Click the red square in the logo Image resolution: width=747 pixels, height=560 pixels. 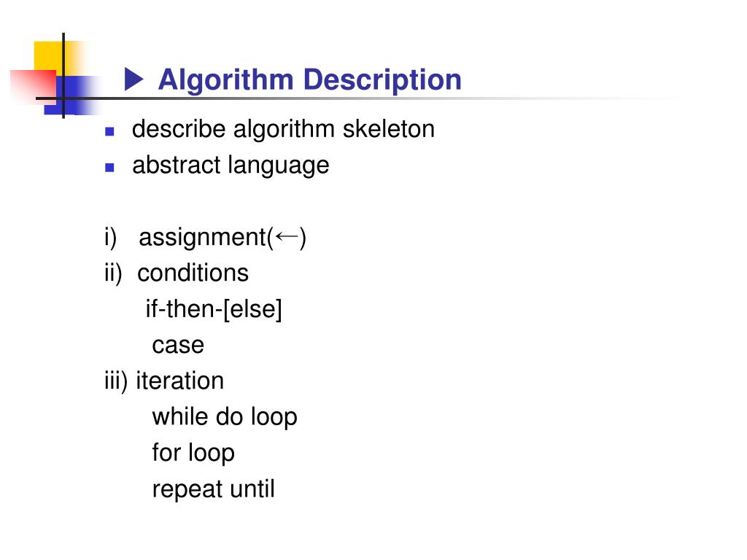[32, 85]
